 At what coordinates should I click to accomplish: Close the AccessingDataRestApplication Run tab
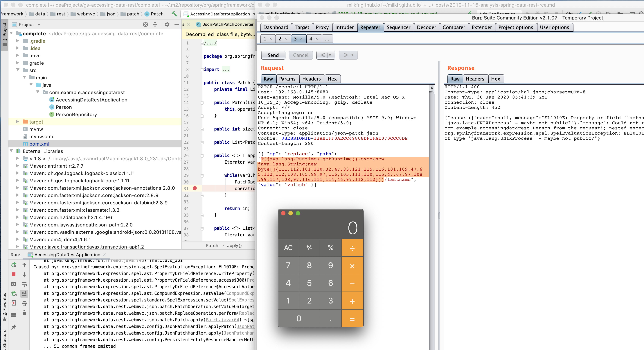pos(104,254)
